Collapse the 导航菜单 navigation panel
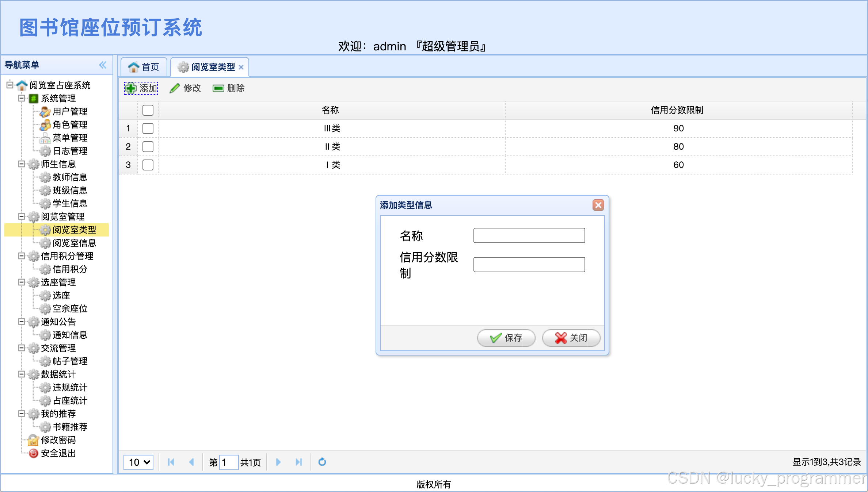 103,65
